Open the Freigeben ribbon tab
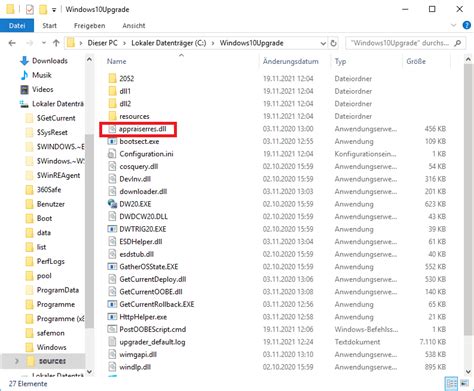The width and height of the screenshot is (474, 391). [89, 26]
